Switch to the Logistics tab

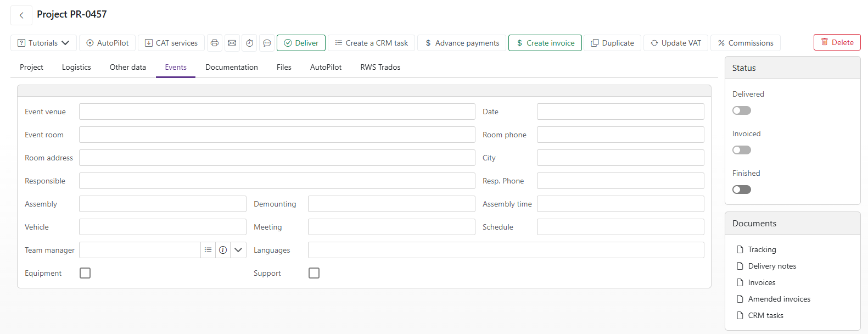(x=76, y=67)
